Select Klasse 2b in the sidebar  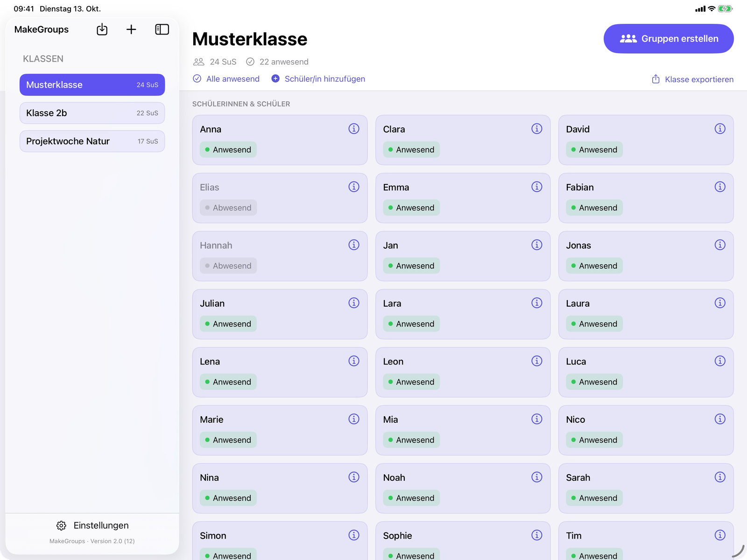pyautogui.click(x=92, y=113)
